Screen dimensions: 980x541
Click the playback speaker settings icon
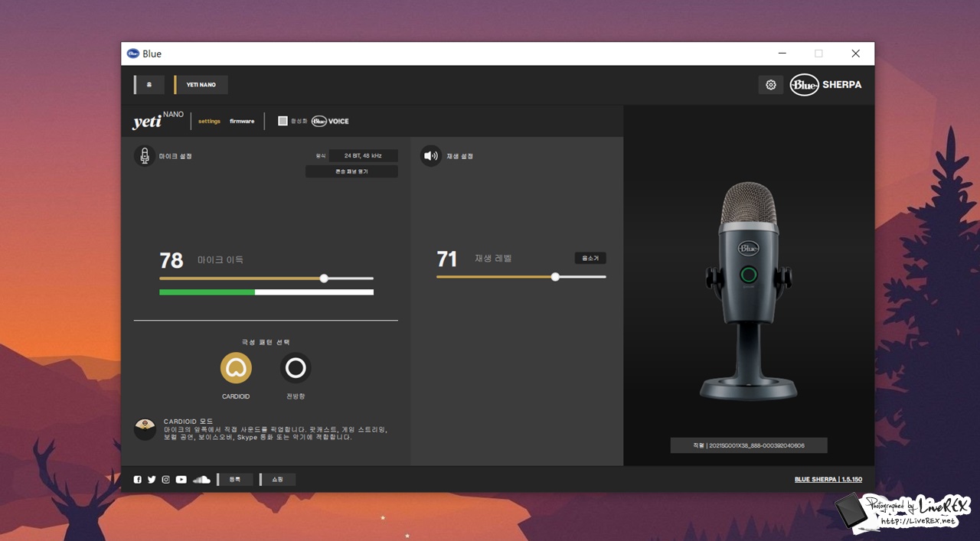pyautogui.click(x=431, y=156)
